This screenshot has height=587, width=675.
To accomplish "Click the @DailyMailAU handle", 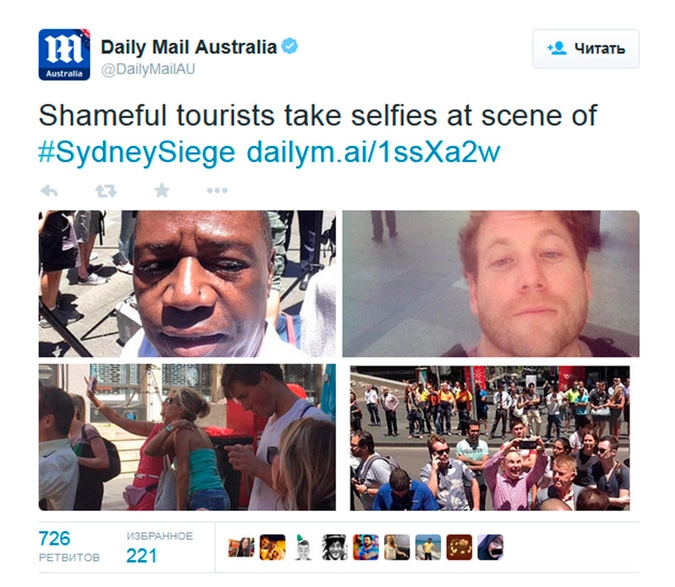I will [148, 69].
